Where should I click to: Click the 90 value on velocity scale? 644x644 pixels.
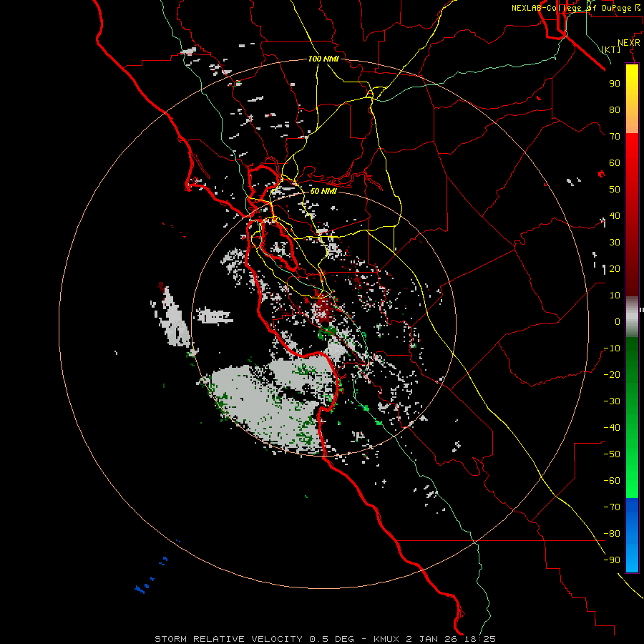[x=615, y=84]
